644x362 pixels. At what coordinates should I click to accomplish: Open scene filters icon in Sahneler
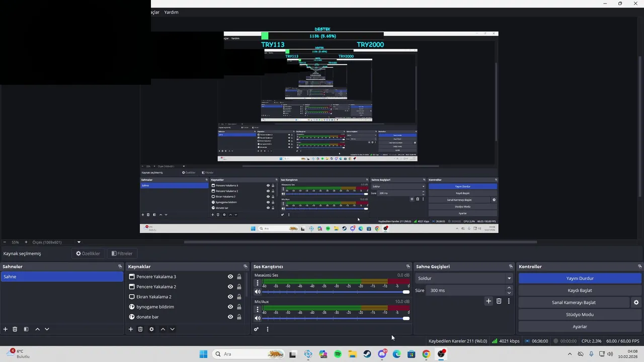tap(26, 329)
